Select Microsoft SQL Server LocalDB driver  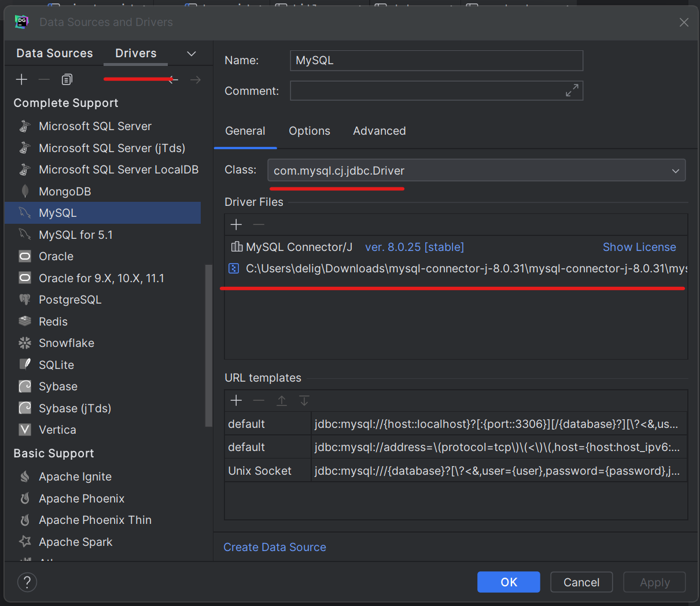103,169
